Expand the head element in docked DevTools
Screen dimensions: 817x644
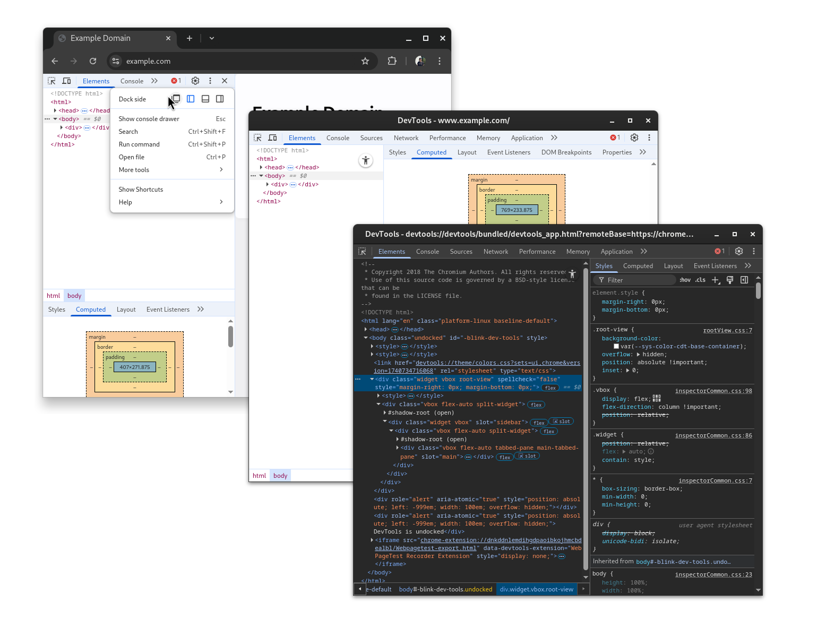pos(55,110)
